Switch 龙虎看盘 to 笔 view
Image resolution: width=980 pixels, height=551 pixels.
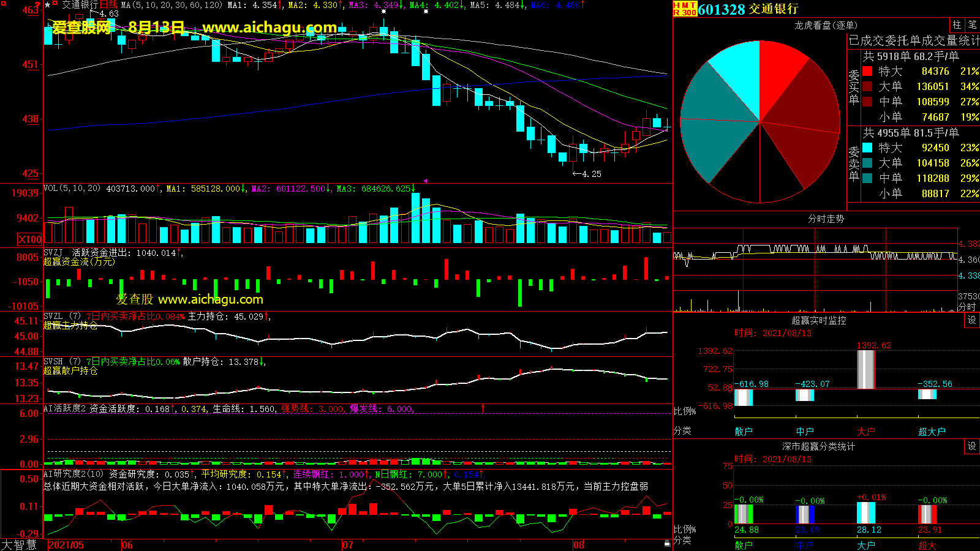(x=972, y=24)
